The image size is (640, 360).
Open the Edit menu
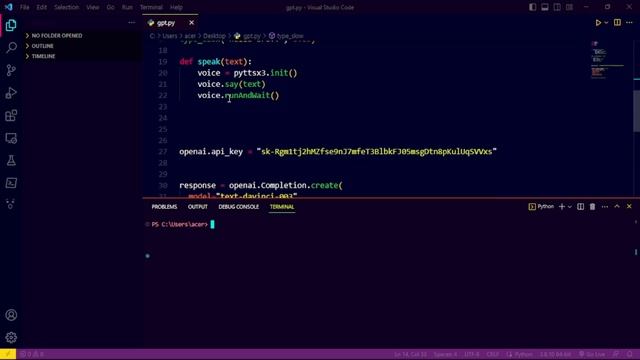pos(42,7)
